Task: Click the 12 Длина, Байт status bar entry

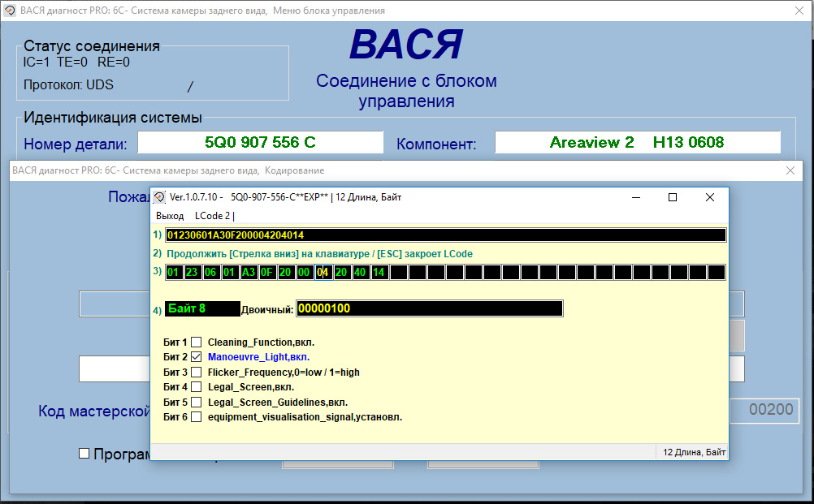Action: click(x=694, y=452)
